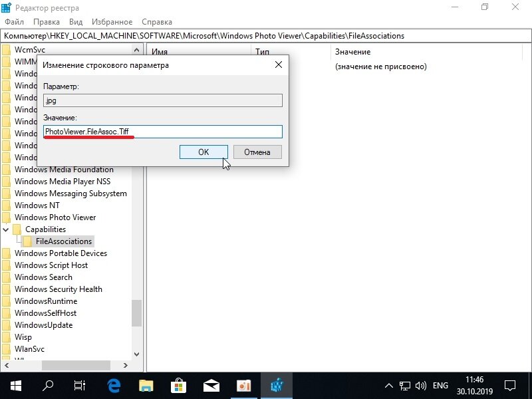Click the Registry Editor taskbar icon

point(277,386)
